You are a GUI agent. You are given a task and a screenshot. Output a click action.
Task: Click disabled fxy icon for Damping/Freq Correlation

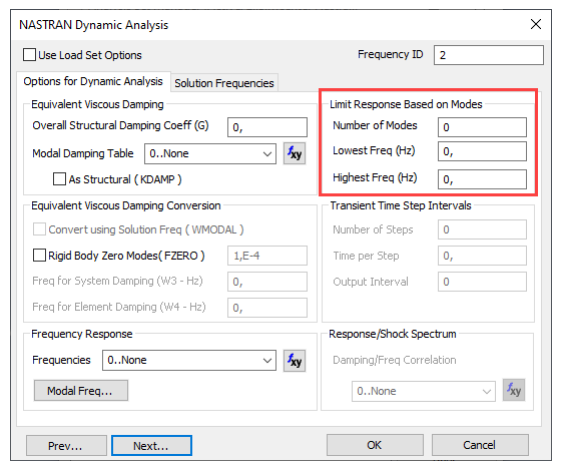514,390
